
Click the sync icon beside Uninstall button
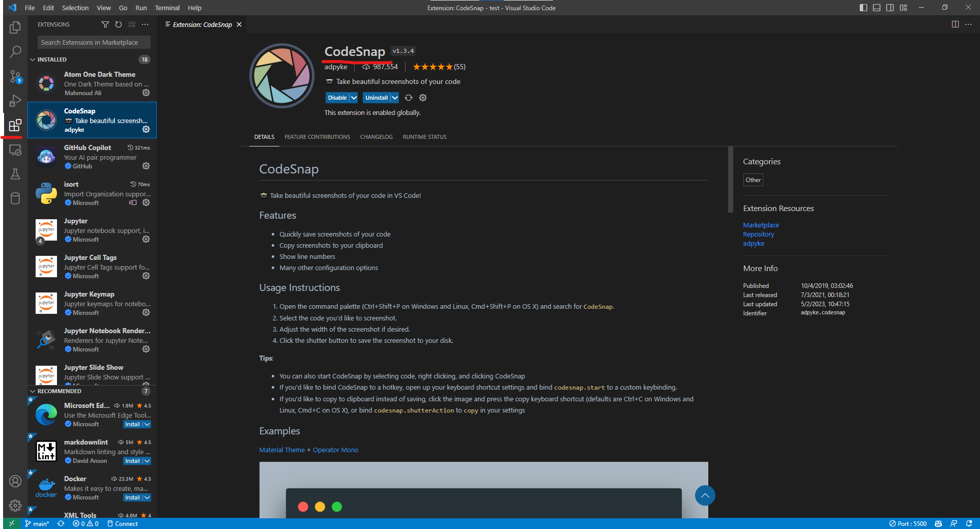pos(409,98)
